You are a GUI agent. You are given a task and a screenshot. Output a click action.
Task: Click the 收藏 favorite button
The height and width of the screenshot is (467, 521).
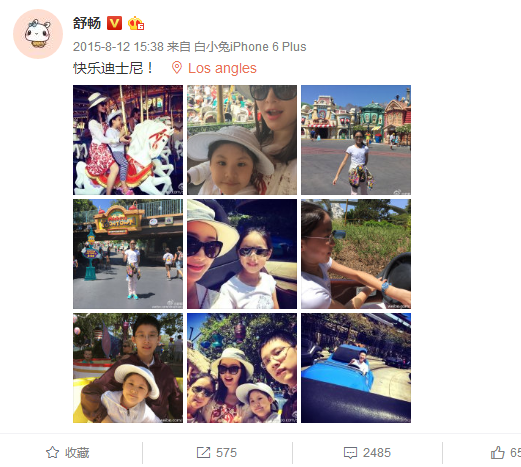(x=68, y=453)
